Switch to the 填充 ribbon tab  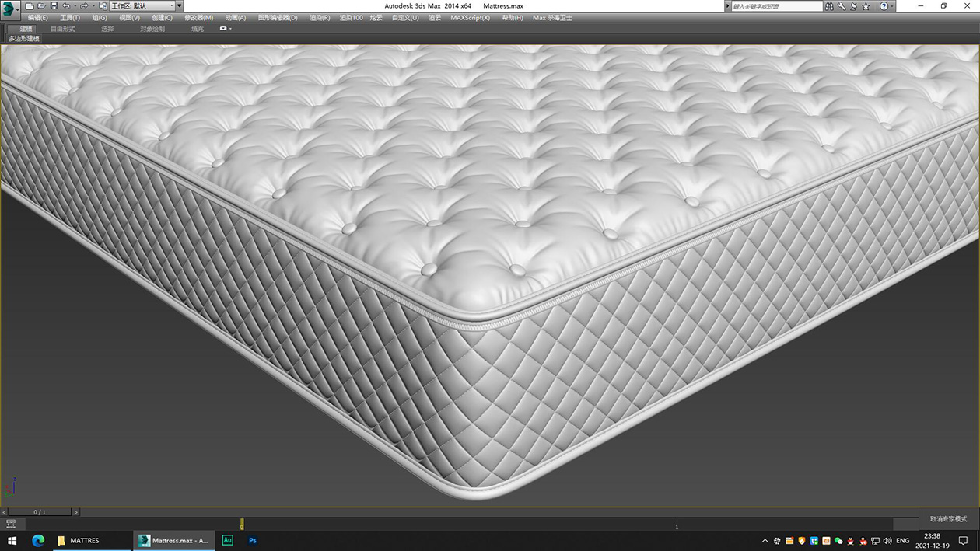[x=198, y=29]
